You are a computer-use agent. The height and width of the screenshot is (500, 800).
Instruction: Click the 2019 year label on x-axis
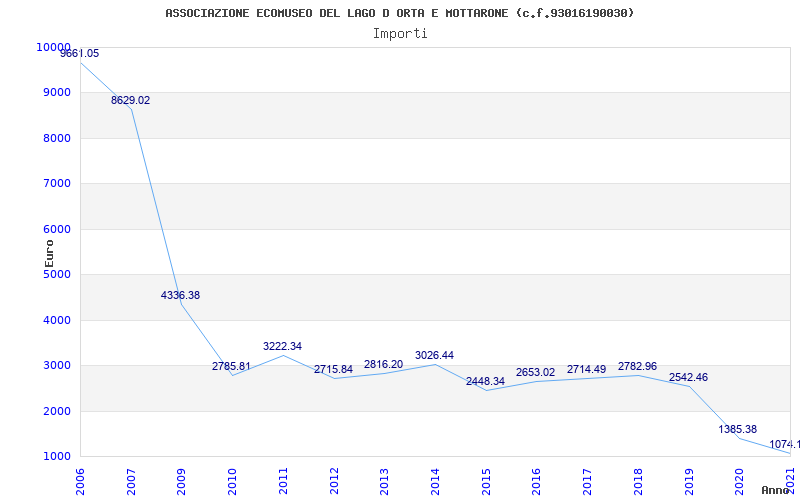(x=689, y=481)
